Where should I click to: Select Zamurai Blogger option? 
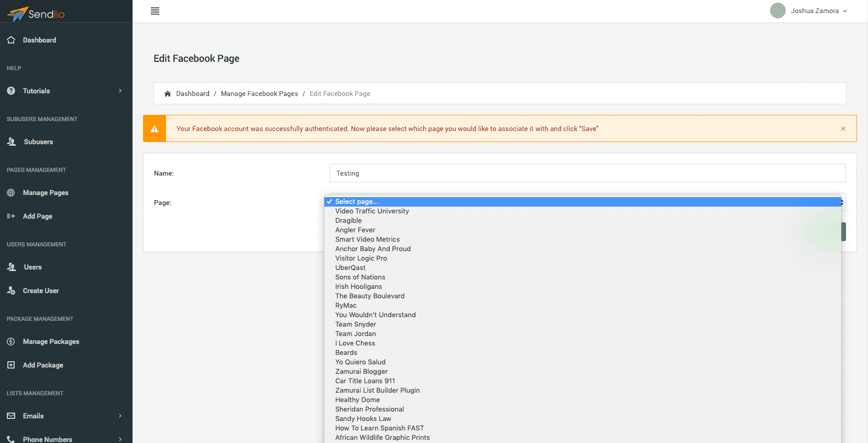coord(583,372)
